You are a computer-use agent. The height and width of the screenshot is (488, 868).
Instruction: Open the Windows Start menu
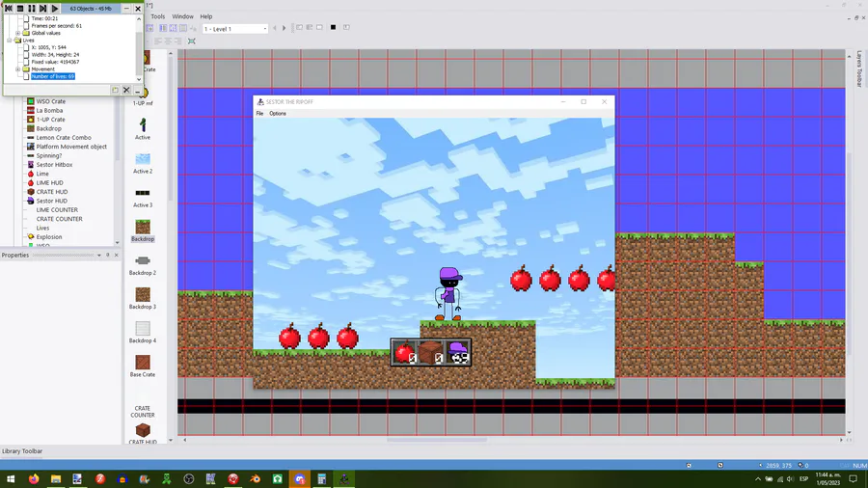coord(11,478)
